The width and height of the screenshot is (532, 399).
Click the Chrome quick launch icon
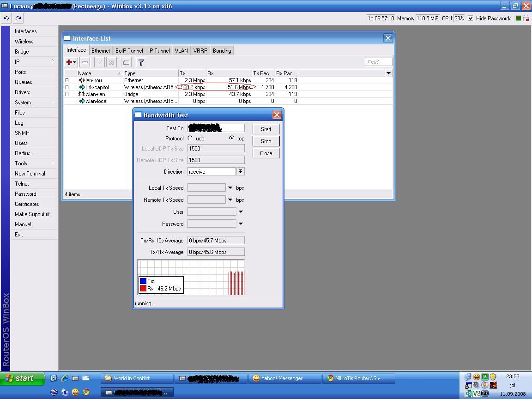point(86,392)
